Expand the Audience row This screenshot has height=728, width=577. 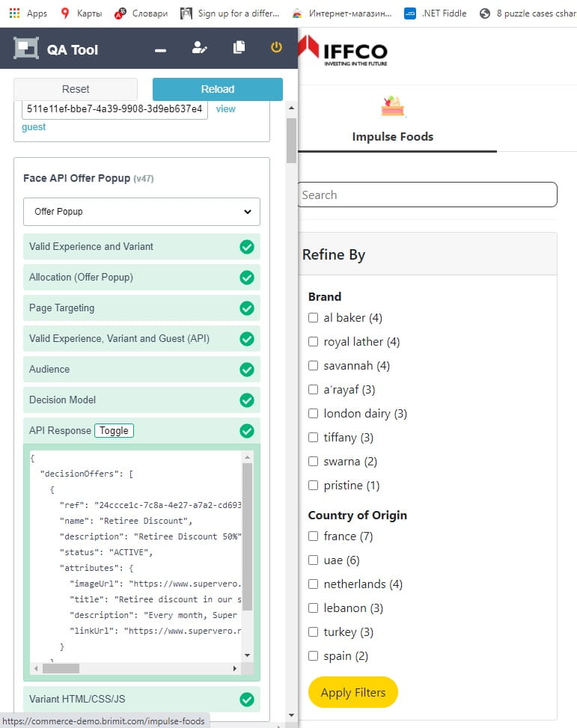pyautogui.click(x=141, y=369)
